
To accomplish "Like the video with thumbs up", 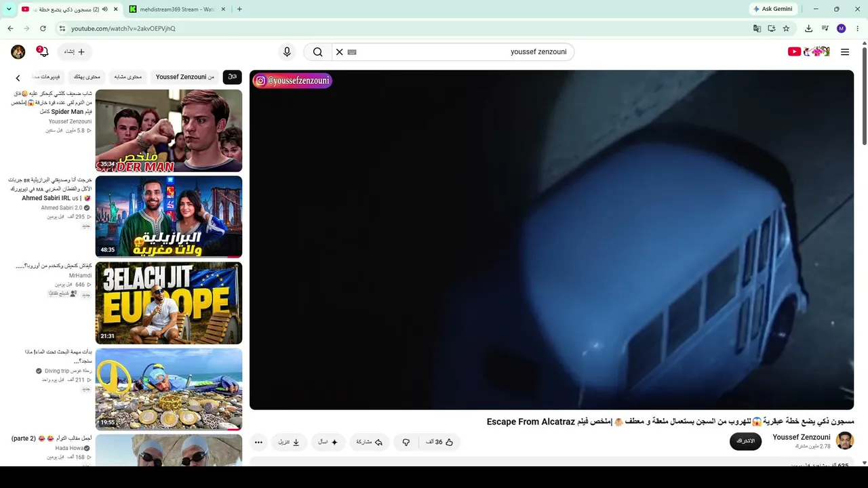I will pyautogui.click(x=439, y=442).
